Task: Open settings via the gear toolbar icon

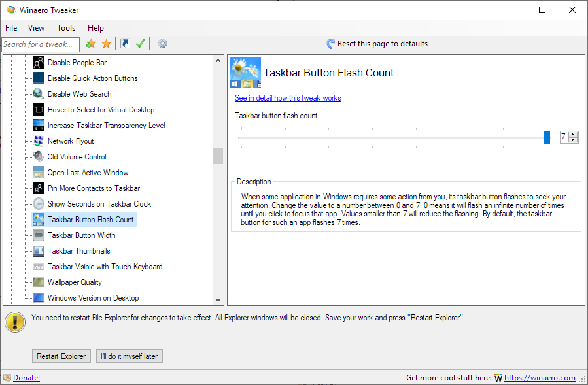Action: 162,44
